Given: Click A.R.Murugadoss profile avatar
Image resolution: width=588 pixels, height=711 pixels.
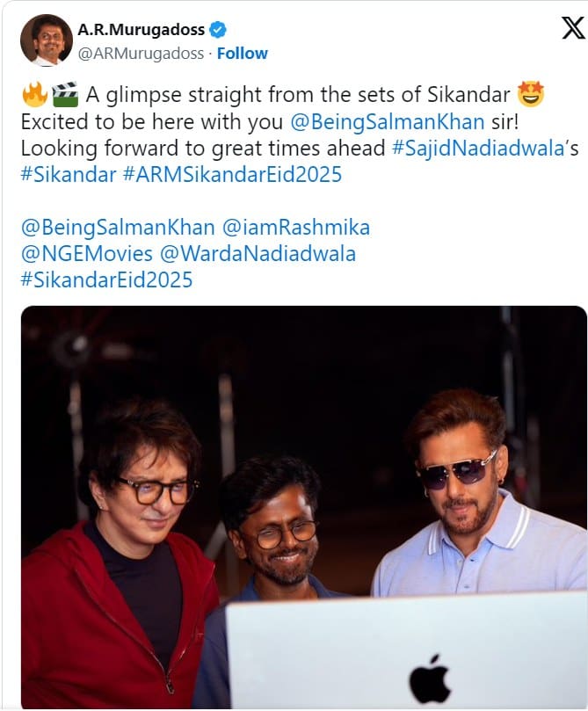Looking at the screenshot, I should click(x=47, y=40).
